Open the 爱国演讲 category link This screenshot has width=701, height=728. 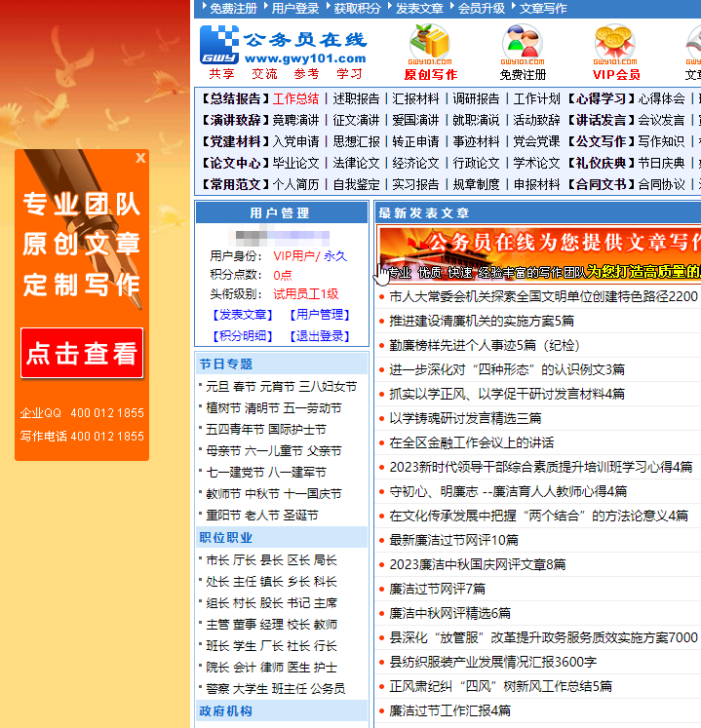point(415,120)
